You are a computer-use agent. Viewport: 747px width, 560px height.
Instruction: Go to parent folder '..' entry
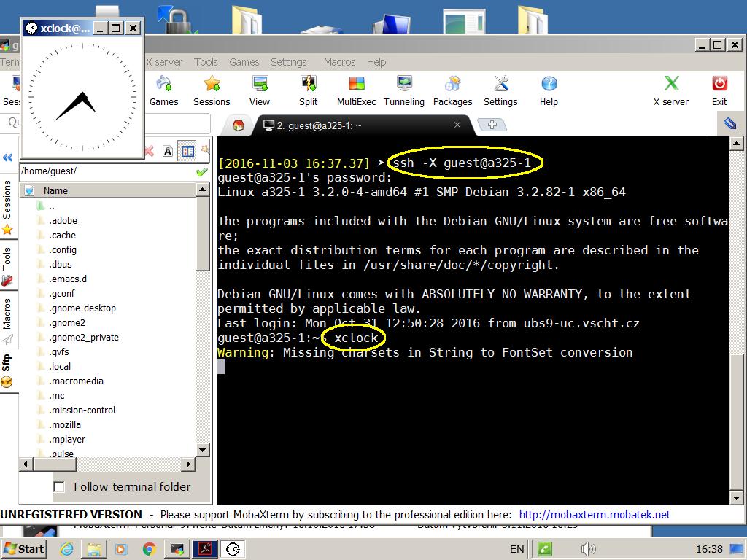point(52,206)
